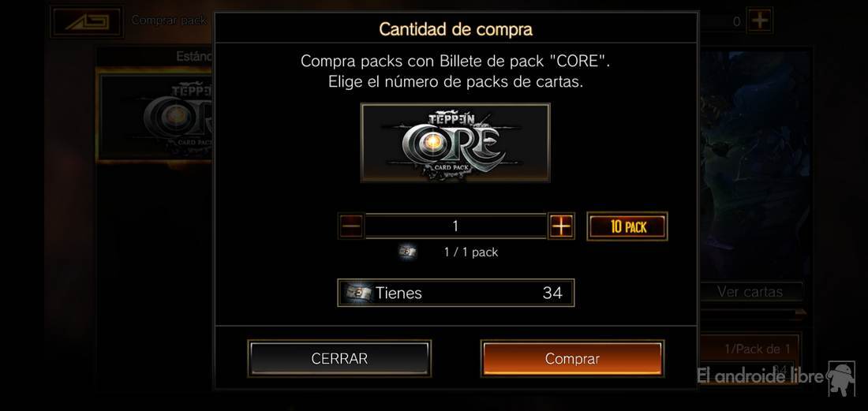
Task: Click the El androide libre robot logo
Action: click(x=841, y=378)
